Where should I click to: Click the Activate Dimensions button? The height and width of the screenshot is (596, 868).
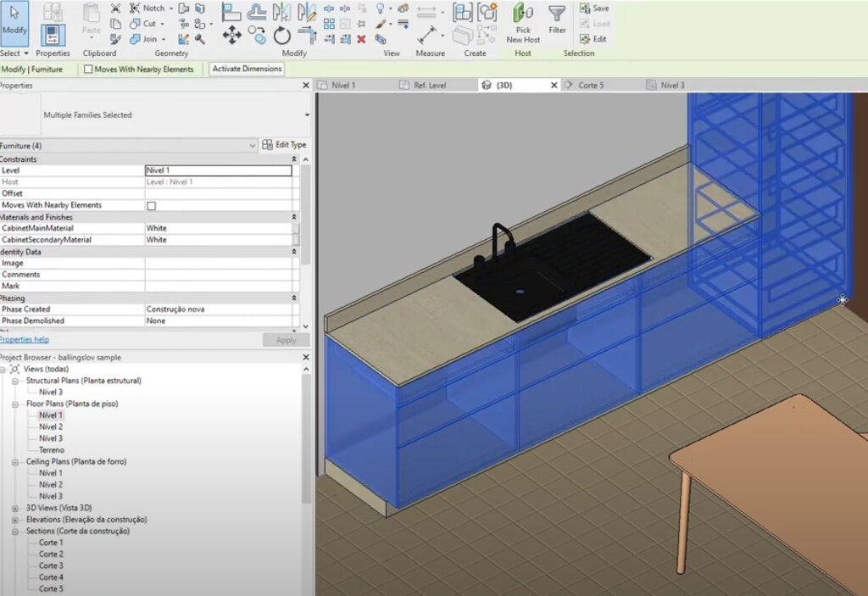pos(246,69)
